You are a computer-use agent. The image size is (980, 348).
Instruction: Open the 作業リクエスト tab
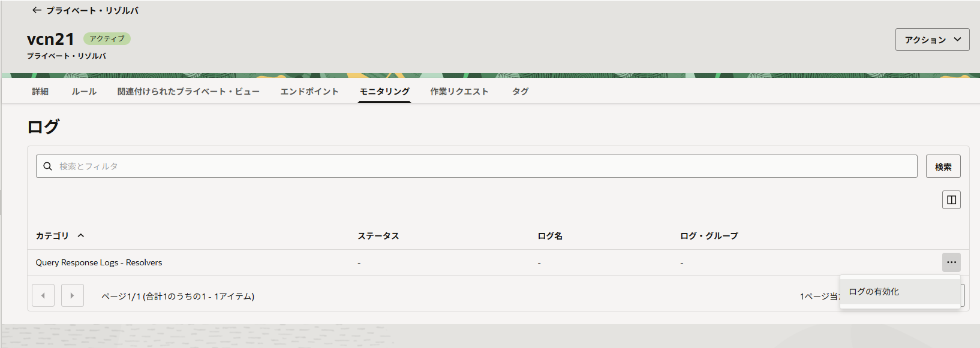[459, 92]
